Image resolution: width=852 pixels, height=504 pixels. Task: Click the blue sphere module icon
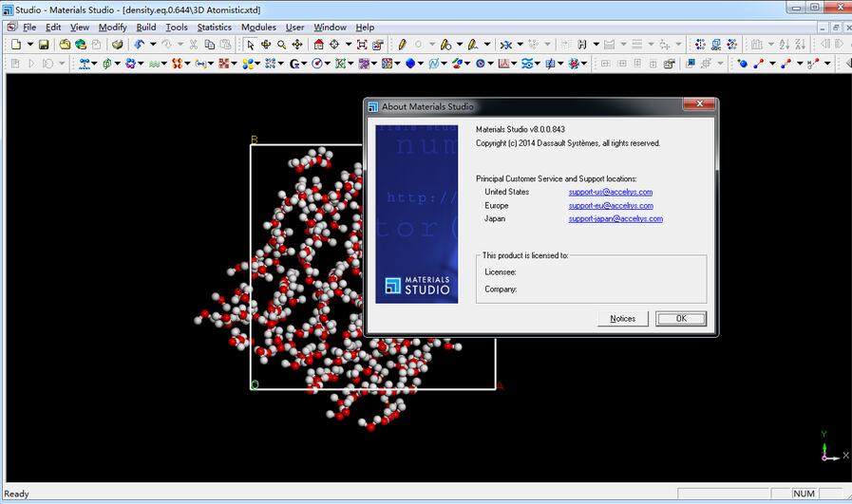pyautogui.click(x=410, y=64)
